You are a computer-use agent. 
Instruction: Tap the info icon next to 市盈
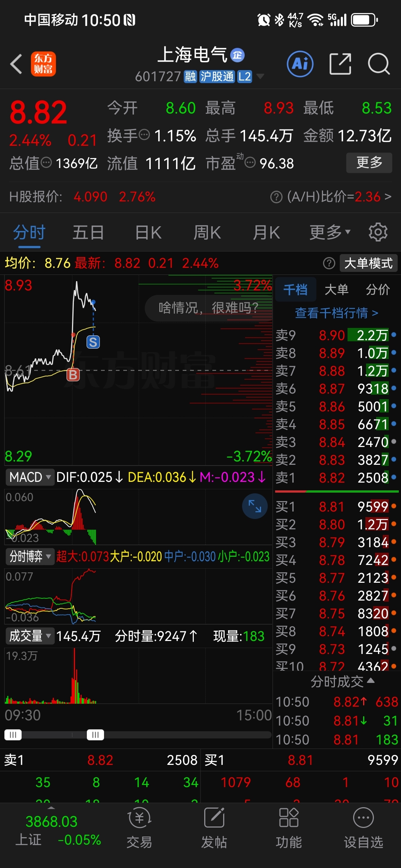[250, 162]
